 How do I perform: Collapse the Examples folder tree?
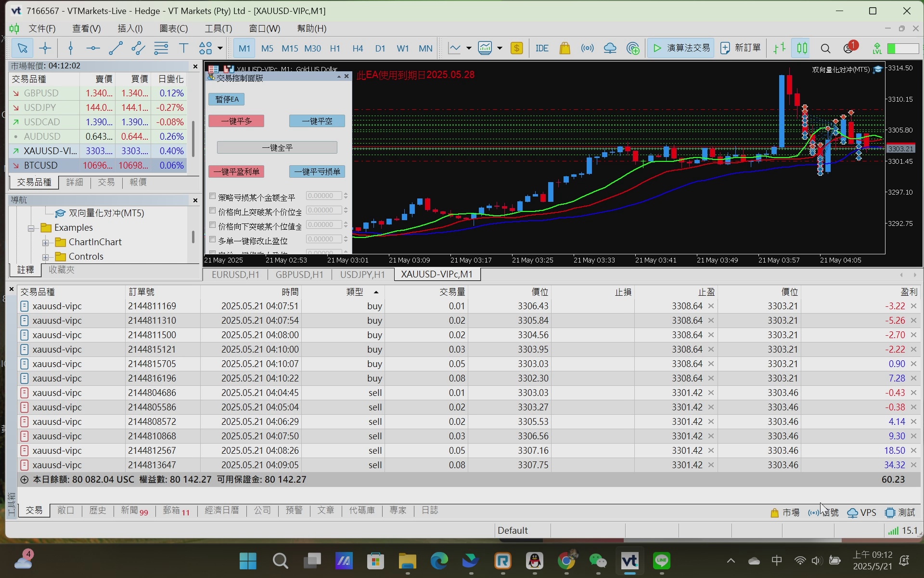(31, 228)
